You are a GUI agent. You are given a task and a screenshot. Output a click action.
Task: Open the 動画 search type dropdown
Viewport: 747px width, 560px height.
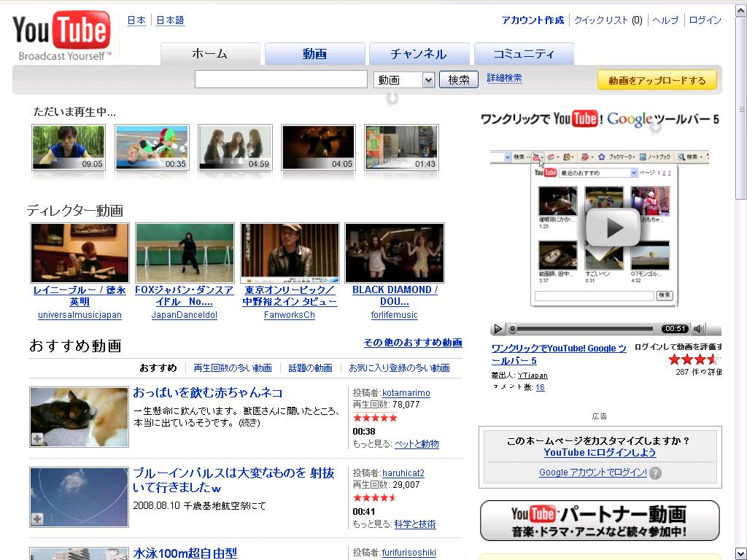(x=404, y=80)
